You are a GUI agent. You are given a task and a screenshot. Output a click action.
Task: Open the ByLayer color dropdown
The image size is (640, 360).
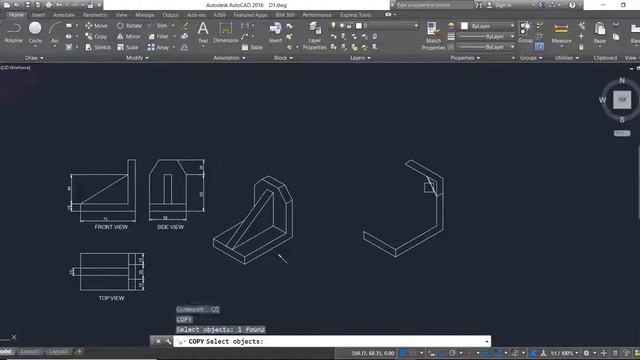click(512, 26)
